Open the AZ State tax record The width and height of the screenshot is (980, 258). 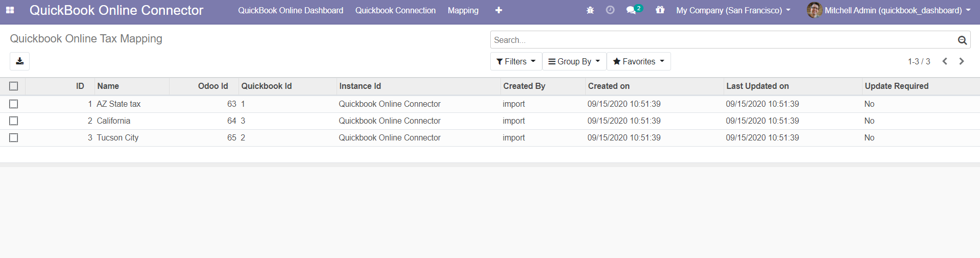pos(118,104)
